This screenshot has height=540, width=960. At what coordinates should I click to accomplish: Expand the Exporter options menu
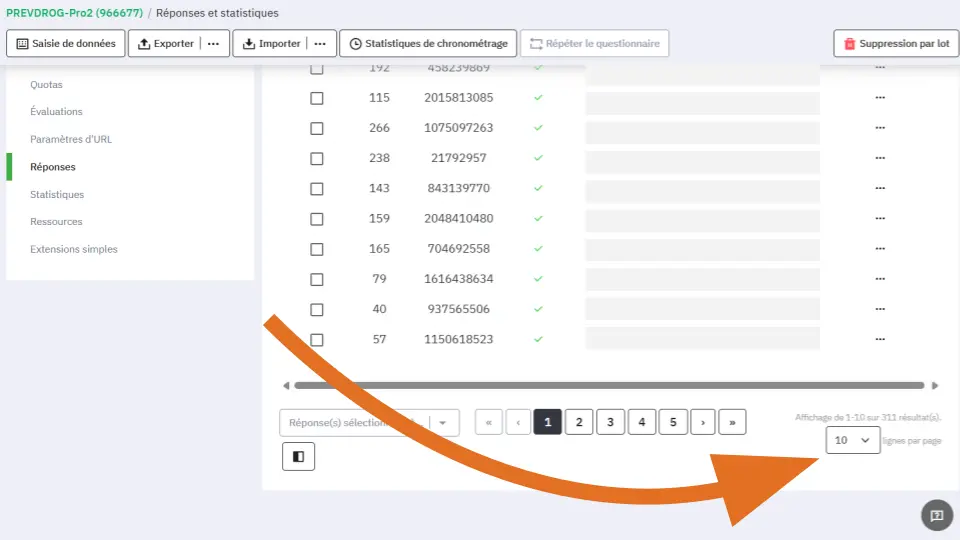tap(213, 44)
